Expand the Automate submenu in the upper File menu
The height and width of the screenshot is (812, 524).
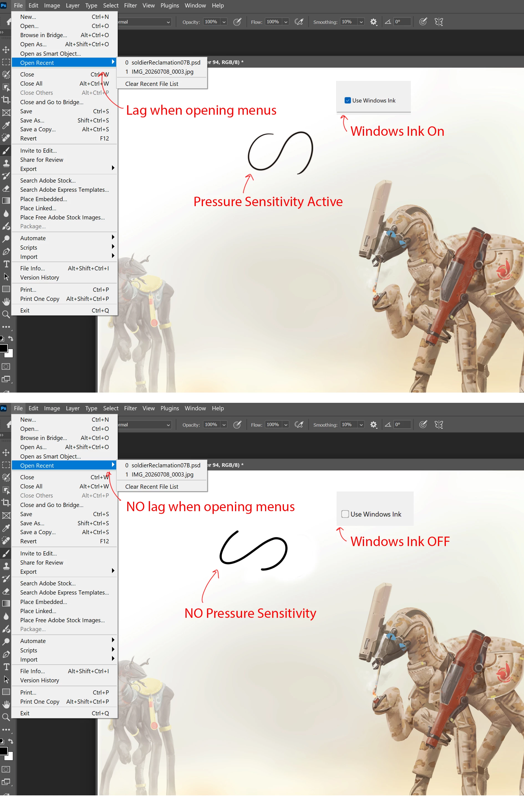(x=64, y=238)
